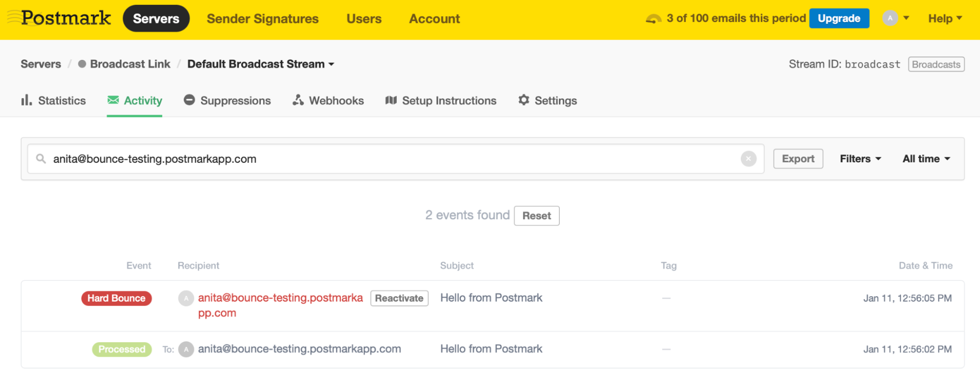Expand the Default Broadcast Stream dropdown

(x=261, y=64)
